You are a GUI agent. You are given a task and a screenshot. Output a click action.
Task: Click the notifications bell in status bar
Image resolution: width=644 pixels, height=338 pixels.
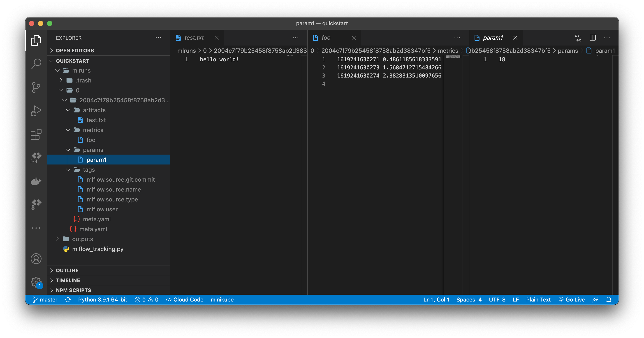point(609,299)
